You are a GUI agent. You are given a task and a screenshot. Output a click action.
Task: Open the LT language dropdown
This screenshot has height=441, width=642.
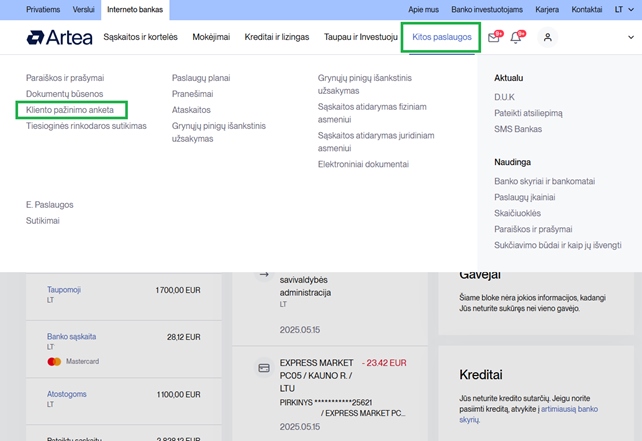[x=624, y=9]
